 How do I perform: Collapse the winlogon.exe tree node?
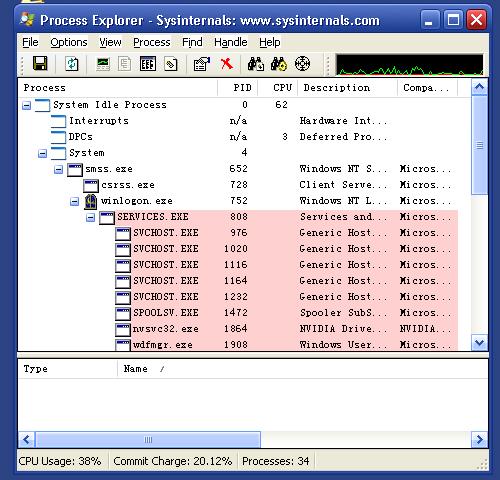[x=74, y=202]
